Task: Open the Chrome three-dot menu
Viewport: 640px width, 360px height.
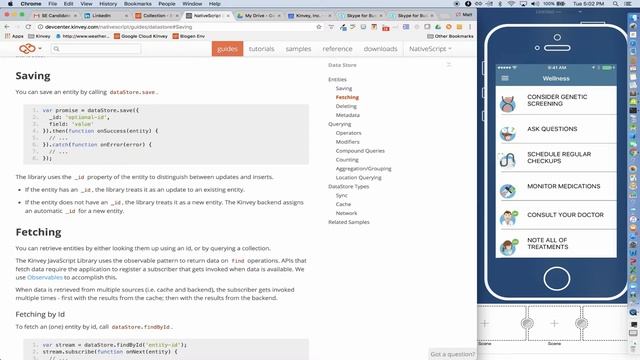Action: [470, 27]
